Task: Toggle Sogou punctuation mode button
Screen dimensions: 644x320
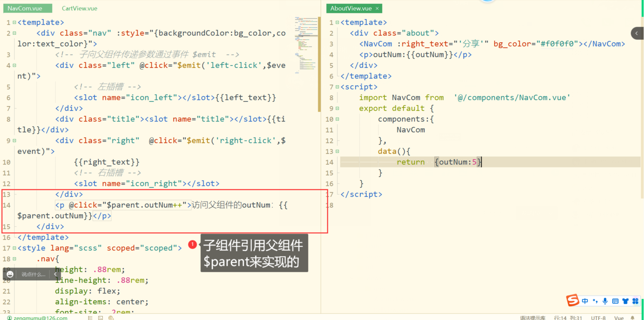Action: click(x=595, y=301)
